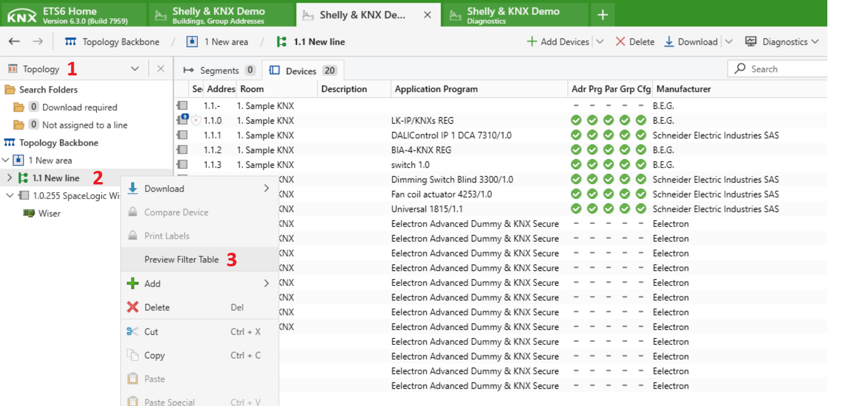
Task: Click the device icon for row 1.1.1
Action: (x=182, y=136)
